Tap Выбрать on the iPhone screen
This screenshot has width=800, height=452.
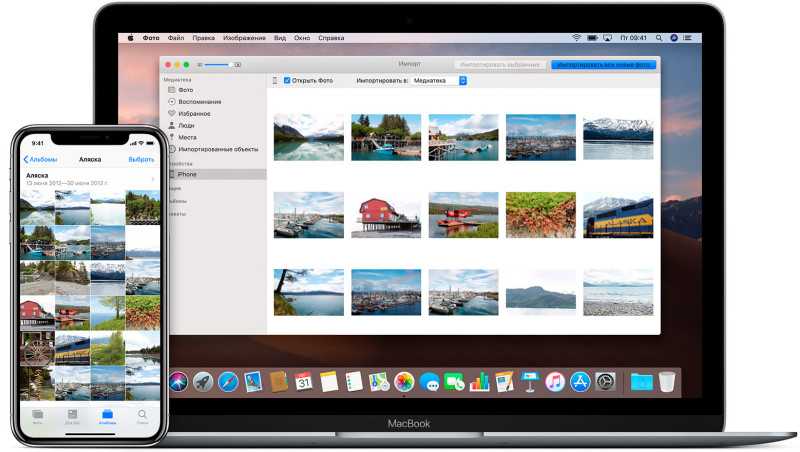141,159
